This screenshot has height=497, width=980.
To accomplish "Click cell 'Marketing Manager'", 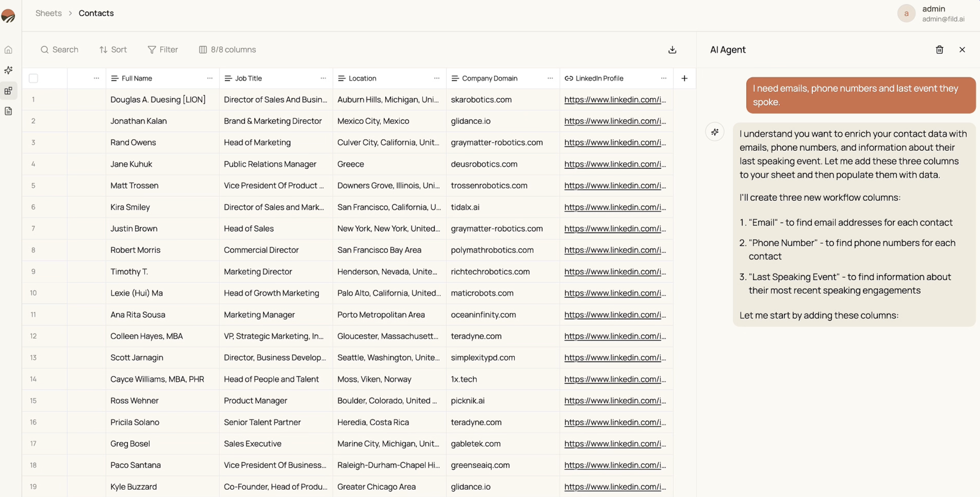I will coord(276,315).
